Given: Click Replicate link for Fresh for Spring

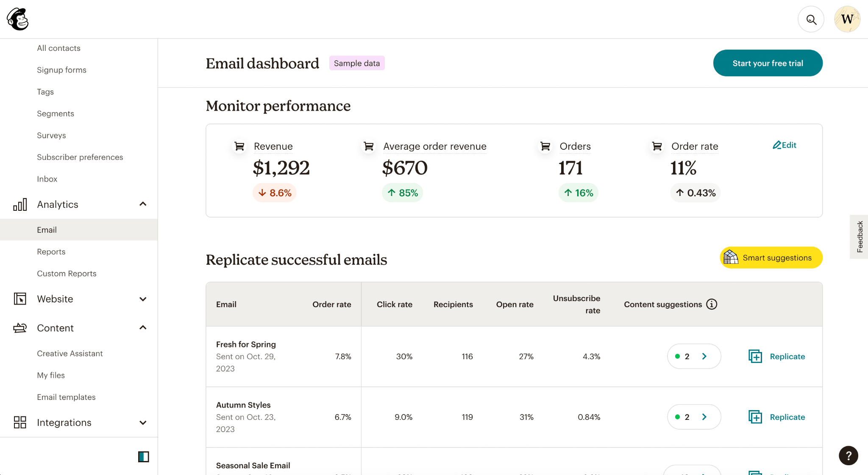Looking at the screenshot, I should 787,356.
